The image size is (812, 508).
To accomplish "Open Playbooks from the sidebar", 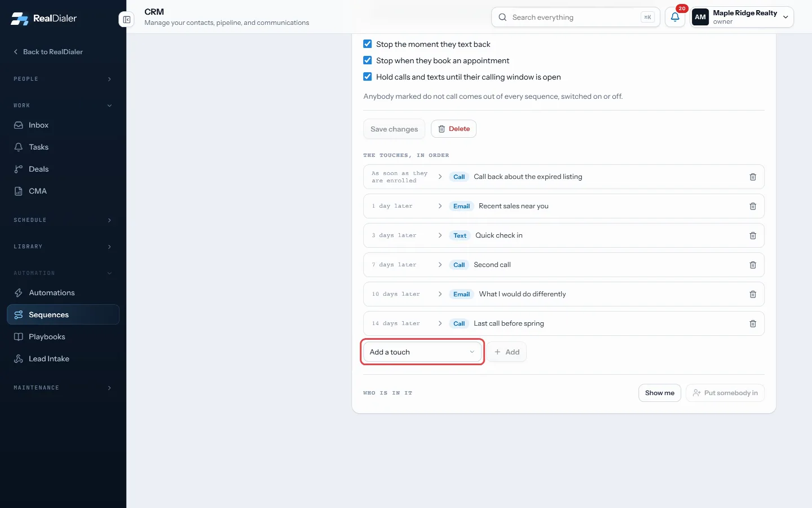I will (x=63, y=337).
